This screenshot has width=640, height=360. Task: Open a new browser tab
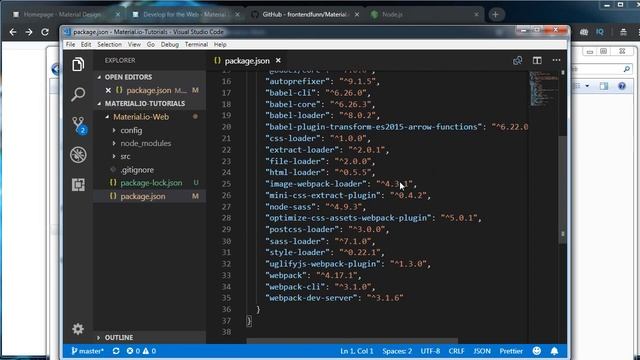point(496,15)
